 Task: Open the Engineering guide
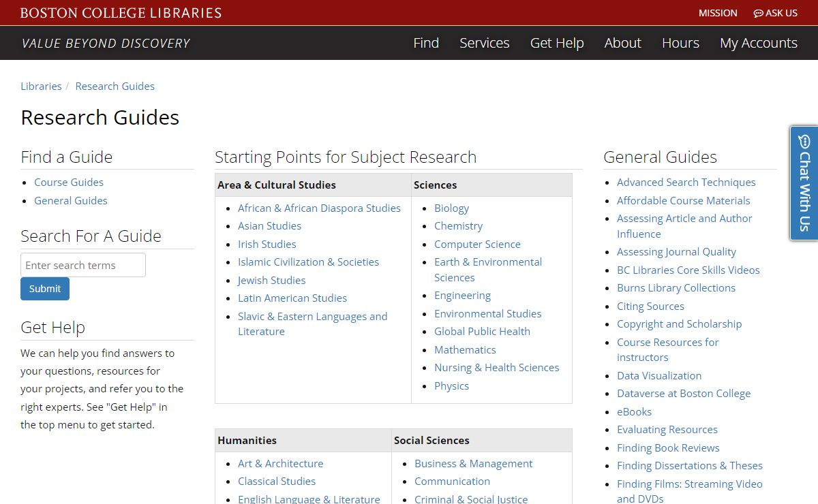coord(462,295)
